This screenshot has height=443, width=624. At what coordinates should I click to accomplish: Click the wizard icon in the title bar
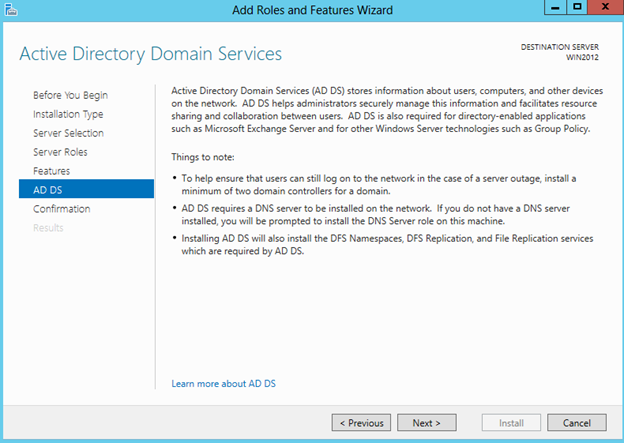[11, 9]
